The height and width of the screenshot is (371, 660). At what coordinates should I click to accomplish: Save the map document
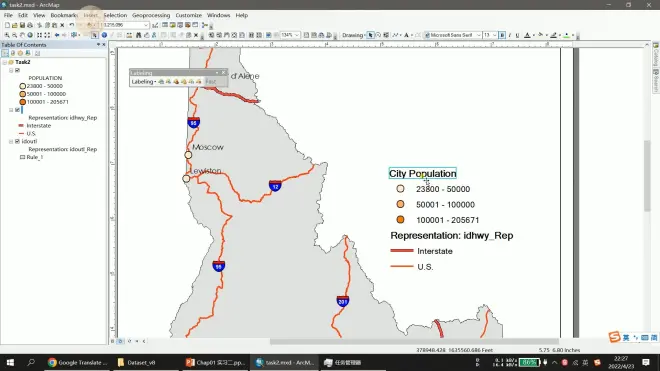22,25
